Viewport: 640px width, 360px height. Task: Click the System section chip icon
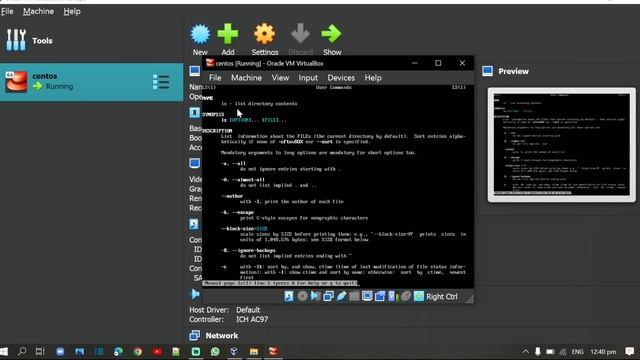coord(195,112)
